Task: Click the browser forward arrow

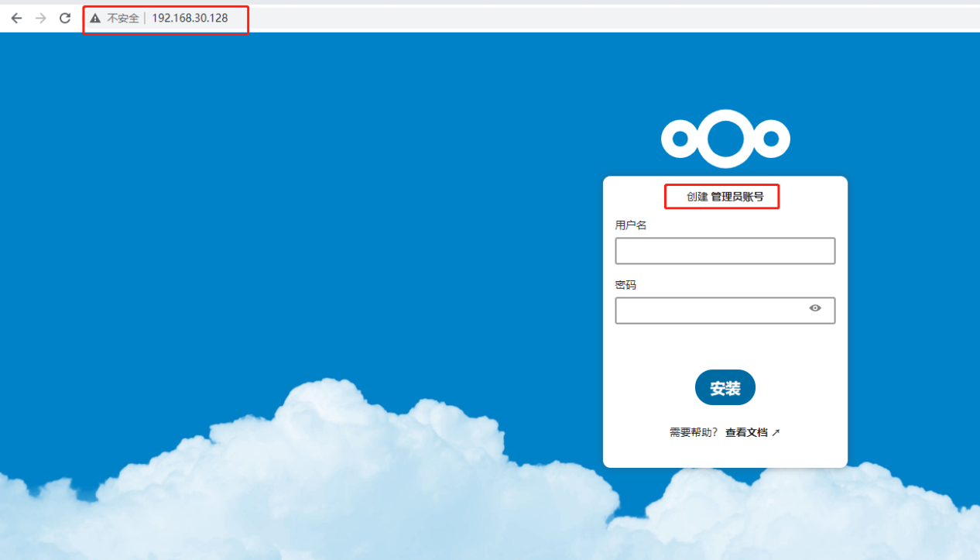Action: pyautogui.click(x=41, y=18)
